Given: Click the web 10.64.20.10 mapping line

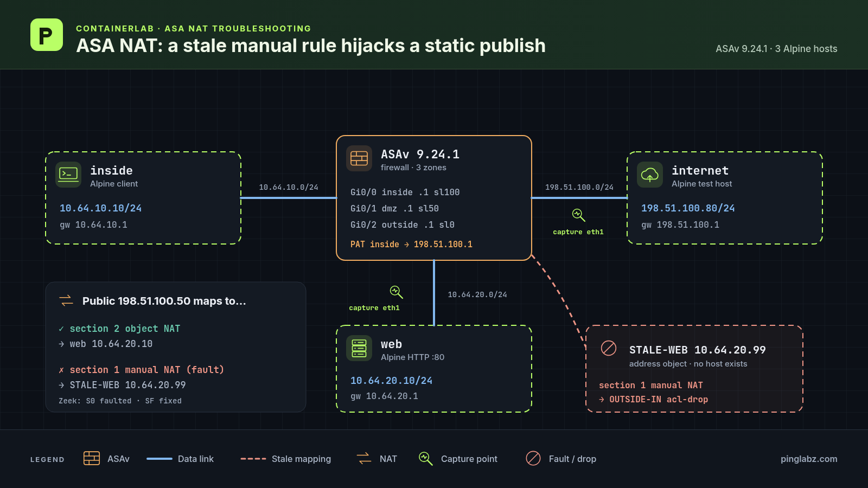Looking at the screenshot, I should tap(106, 344).
